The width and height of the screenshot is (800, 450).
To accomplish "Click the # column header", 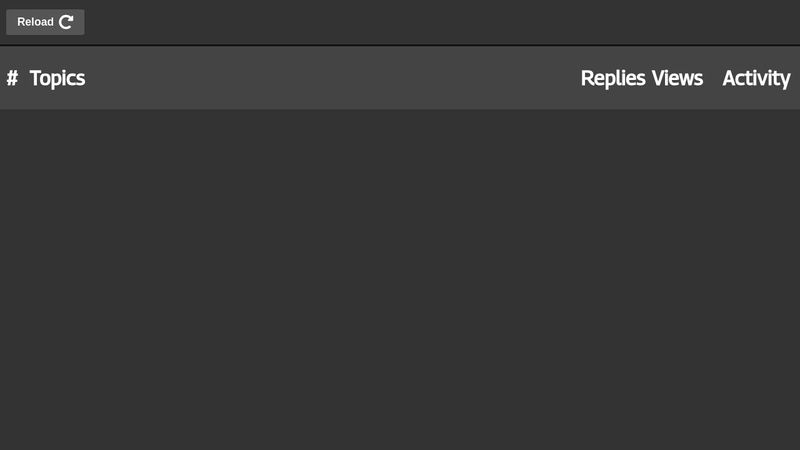I will pyautogui.click(x=12, y=78).
